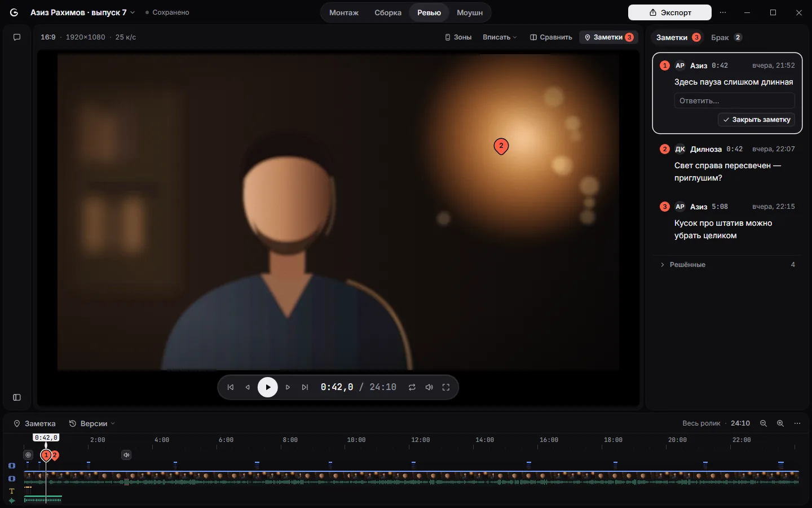Image resolution: width=812 pixels, height=508 pixels.
Task: Switch to the Монтаж tab
Action: [x=344, y=12]
